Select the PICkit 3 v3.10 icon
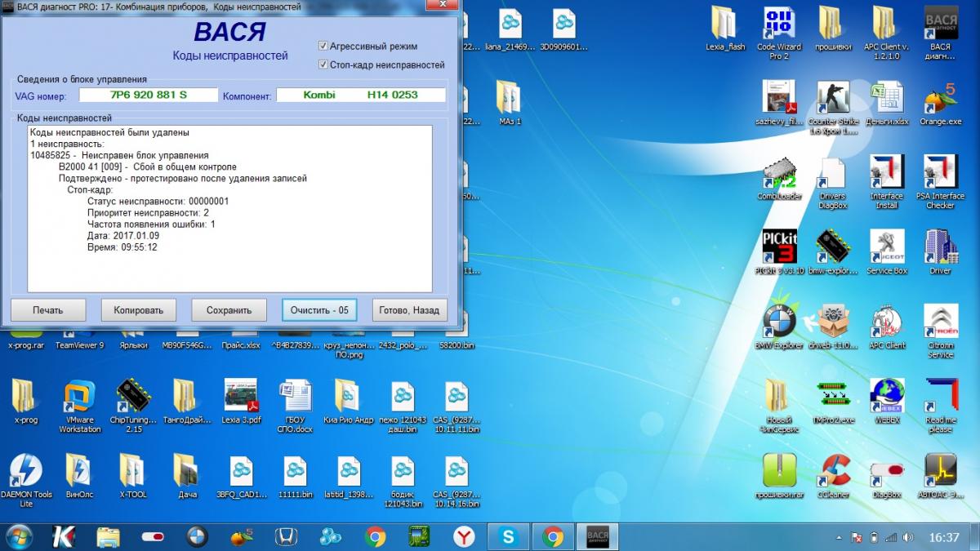Viewport: 980px width, 551px height. point(779,252)
